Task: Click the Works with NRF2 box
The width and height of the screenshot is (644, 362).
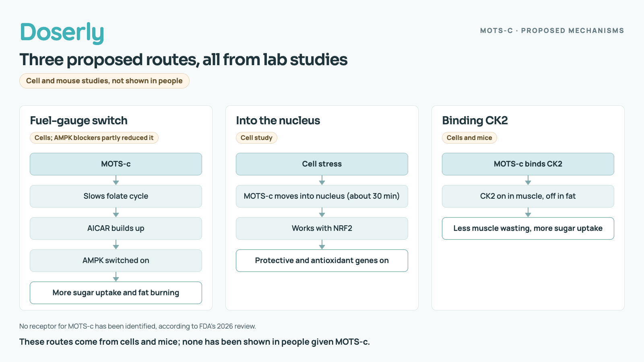Action: (x=322, y=228)
